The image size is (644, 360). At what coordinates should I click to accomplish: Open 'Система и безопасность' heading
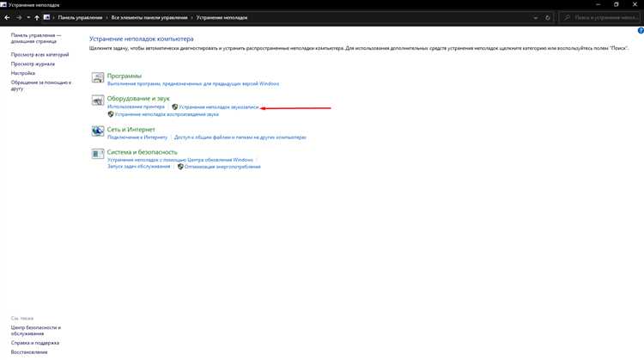(x=142, y=152)
